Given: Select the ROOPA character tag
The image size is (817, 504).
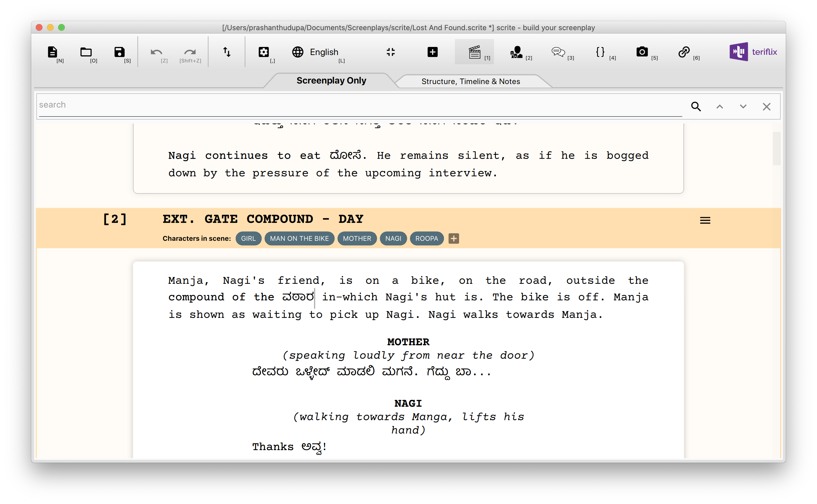Looking at the screenshot, I should pyautogui.click(x=427, y=239).
